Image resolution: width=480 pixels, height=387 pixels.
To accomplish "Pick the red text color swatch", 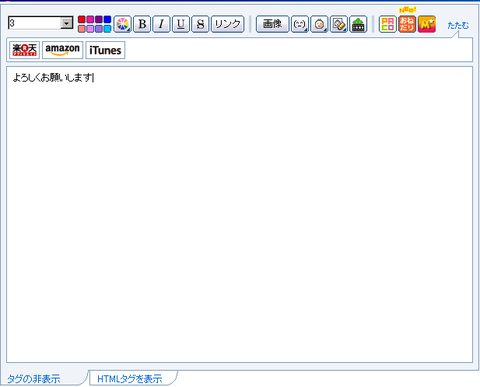I will (82, 20).
